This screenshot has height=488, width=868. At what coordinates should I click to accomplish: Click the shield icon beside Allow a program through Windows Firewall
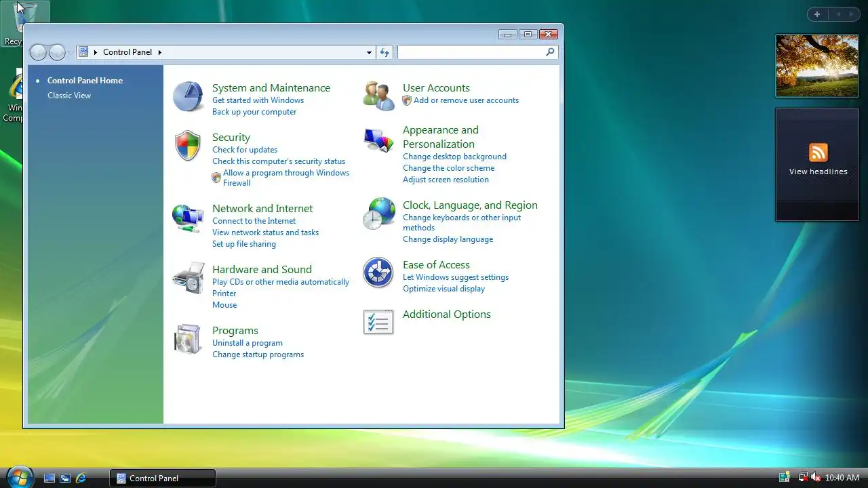coord(216,178)
